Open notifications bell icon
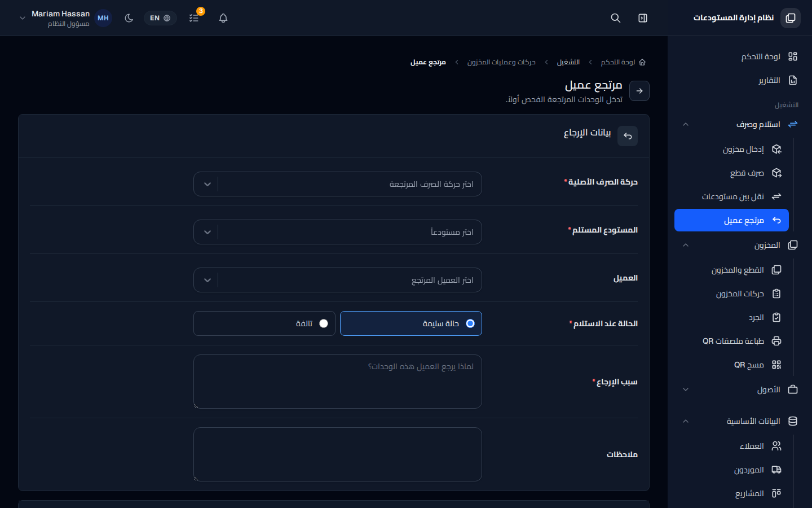 tap(223, 18)
